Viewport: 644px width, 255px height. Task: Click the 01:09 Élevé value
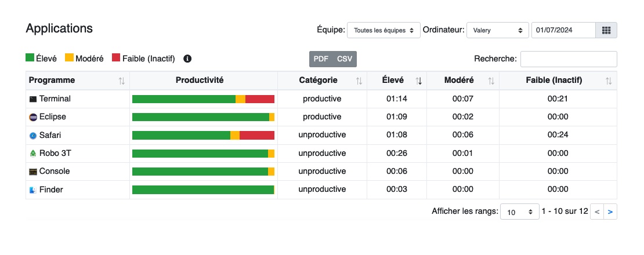[397, 117]
